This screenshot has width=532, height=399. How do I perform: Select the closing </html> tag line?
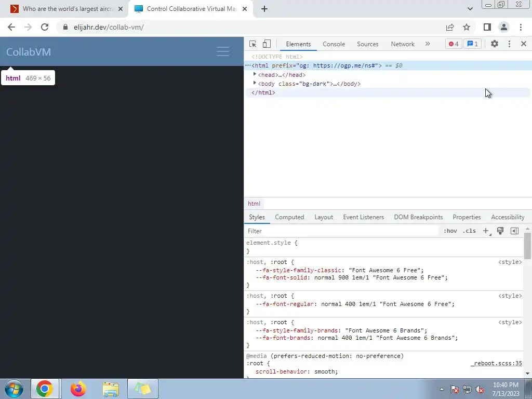[x=263, y=92]
